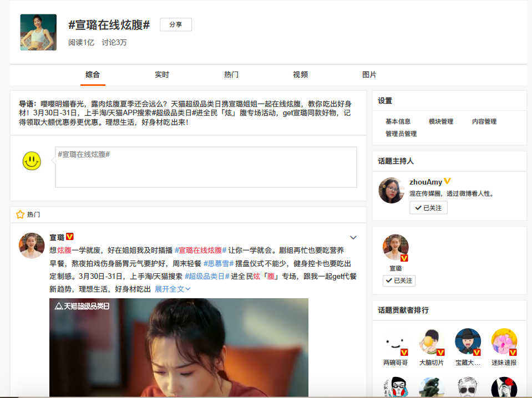Toggle 已关注 follow button under zhouAmy

pyautogui.click(x=428, y=207)
